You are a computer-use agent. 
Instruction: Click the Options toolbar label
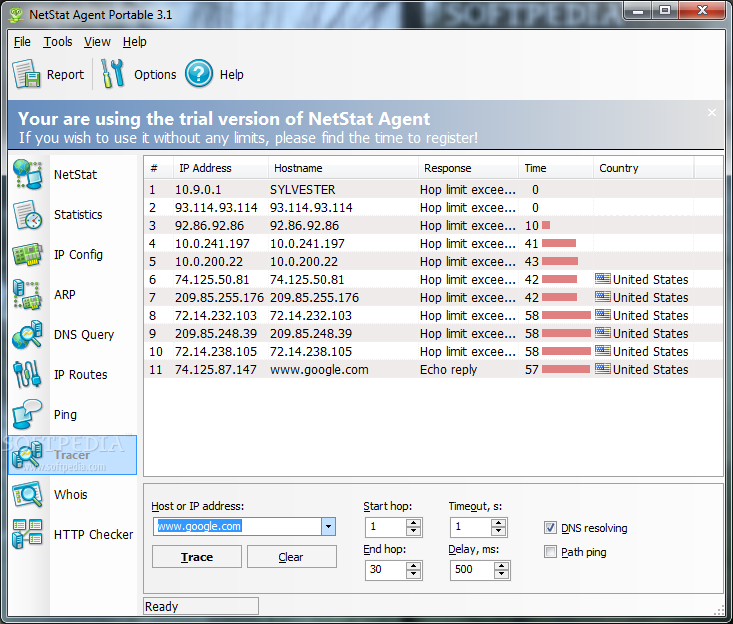click(155, 75)
